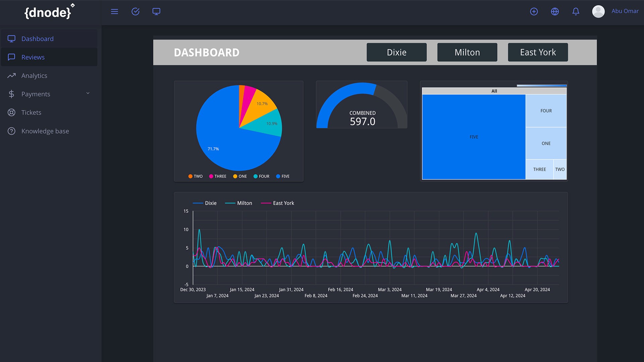Click the hamburger menu icon

coord(114,12)
